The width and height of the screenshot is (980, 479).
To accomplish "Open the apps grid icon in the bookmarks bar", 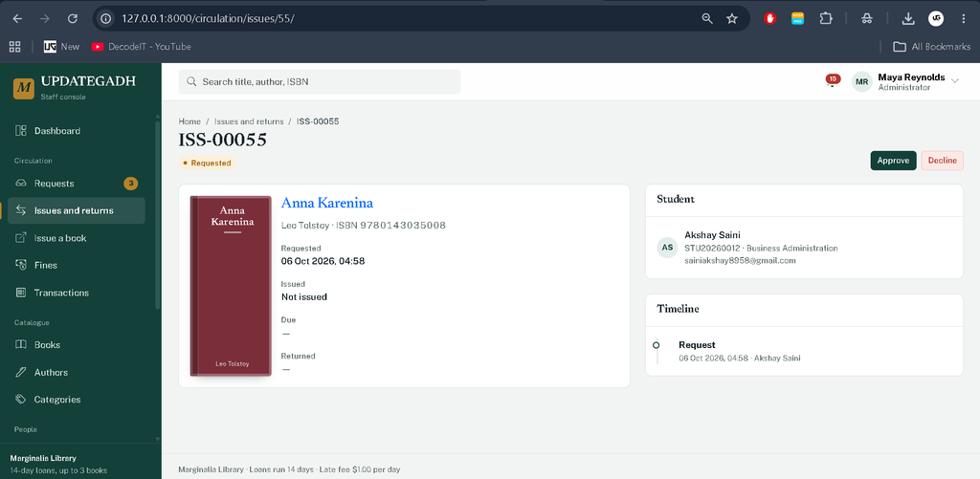I will click(x=15, y=46).
